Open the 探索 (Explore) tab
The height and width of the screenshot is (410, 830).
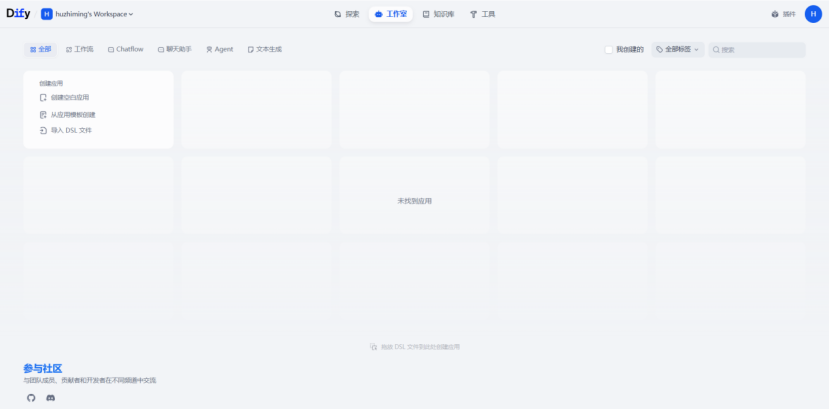[347, 14]
